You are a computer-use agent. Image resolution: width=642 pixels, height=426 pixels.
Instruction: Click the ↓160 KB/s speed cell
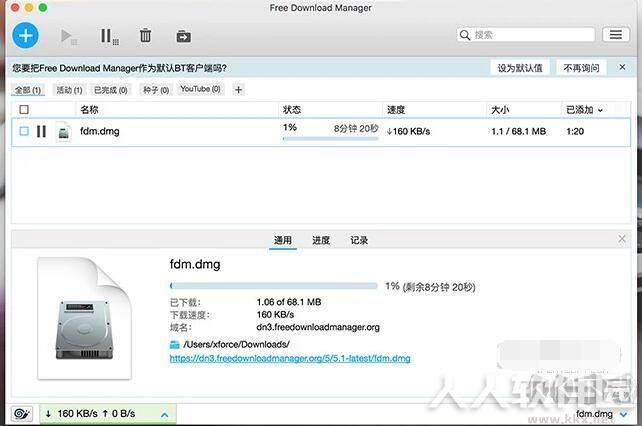tap(408, 131)
